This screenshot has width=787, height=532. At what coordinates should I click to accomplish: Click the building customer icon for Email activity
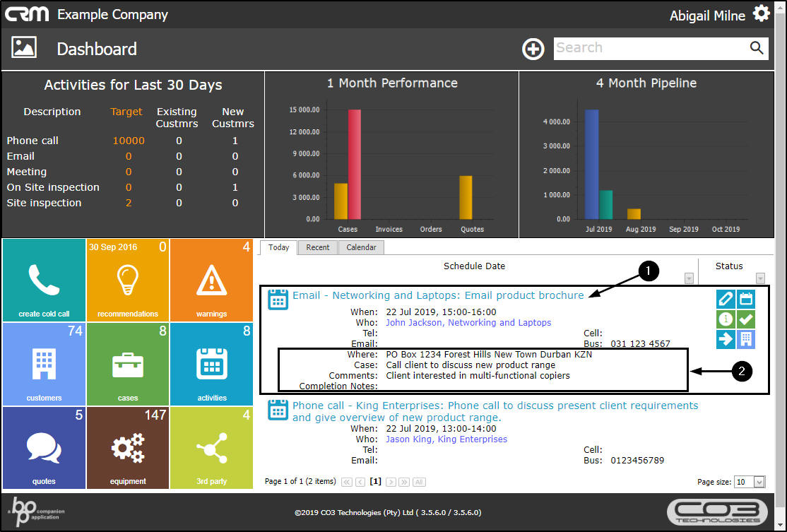[746, 339]
